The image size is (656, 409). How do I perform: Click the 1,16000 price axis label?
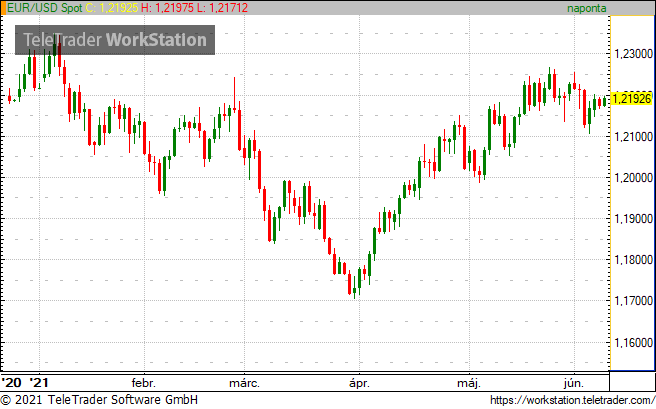(x=633, y=343)
